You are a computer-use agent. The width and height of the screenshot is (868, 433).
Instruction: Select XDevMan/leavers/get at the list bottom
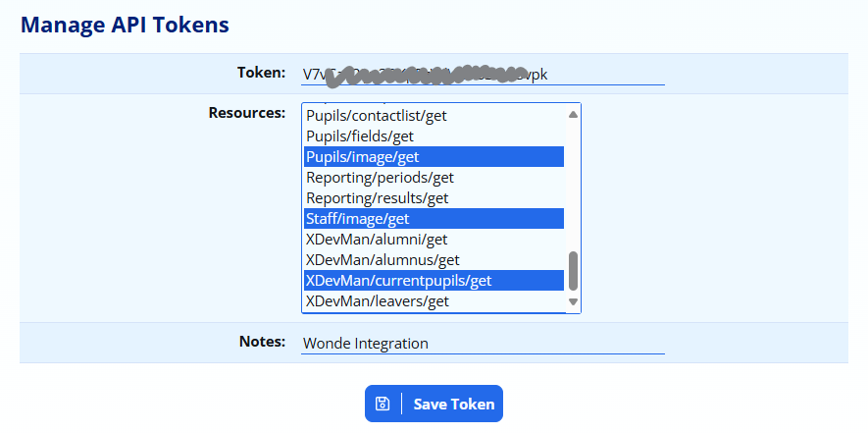378,301
